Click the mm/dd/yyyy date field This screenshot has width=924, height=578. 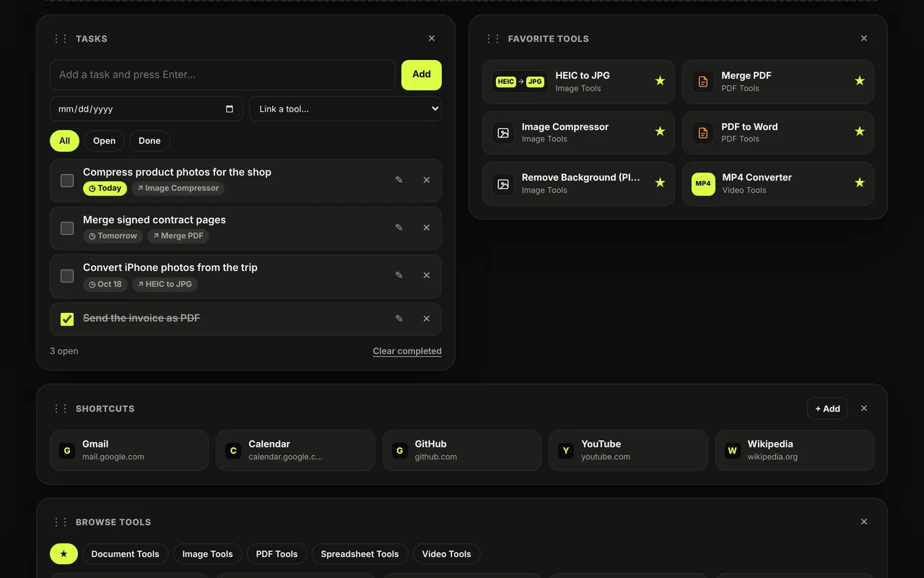[147, 109]
